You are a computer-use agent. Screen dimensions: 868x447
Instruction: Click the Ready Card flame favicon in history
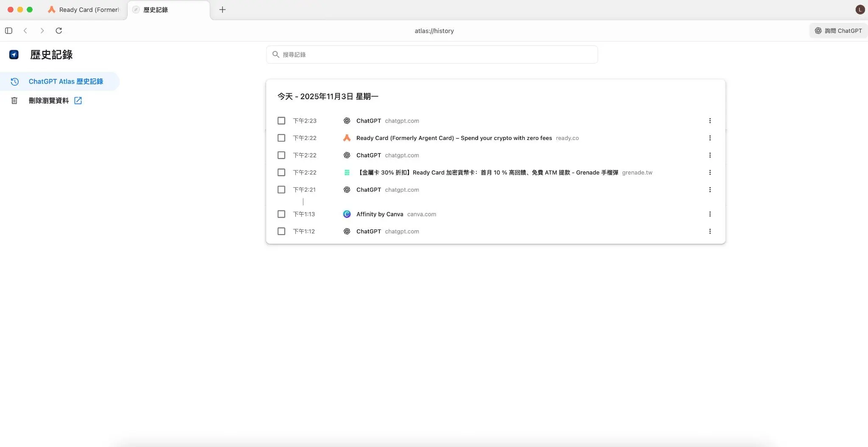346,138
